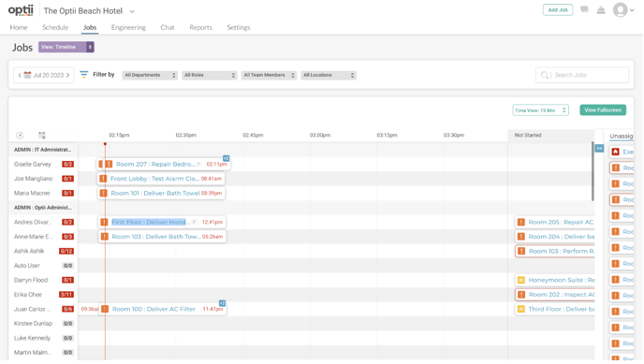Select the Jobs tab

pos(90,27)
